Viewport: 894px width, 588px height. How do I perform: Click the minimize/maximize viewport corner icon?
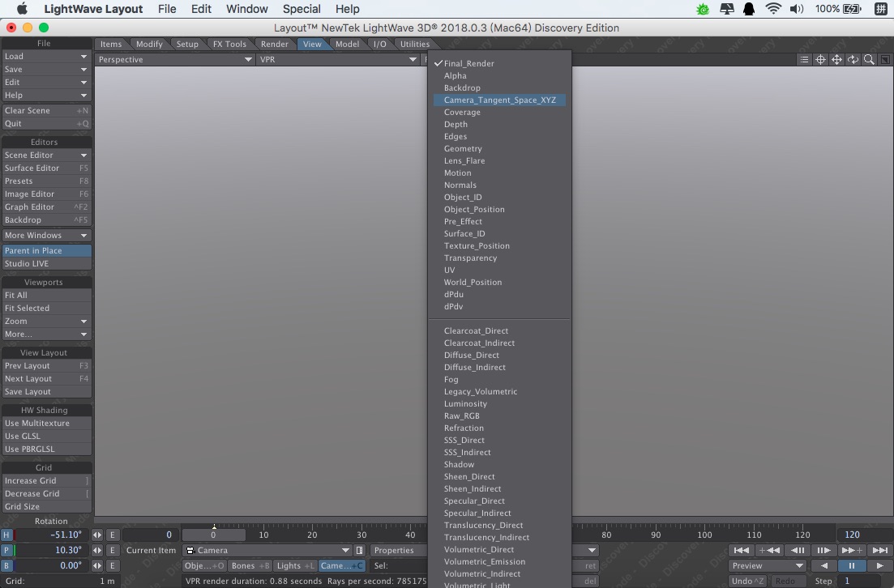coord(883,59)
